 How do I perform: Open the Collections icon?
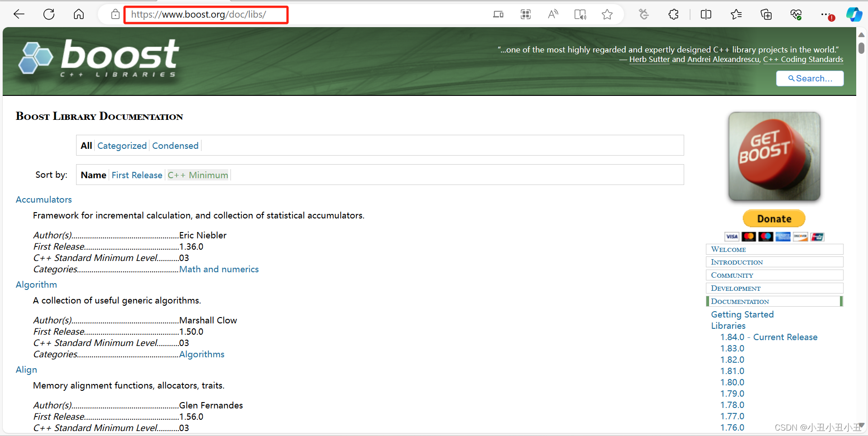pyautogui.click(x=766, y=14)
